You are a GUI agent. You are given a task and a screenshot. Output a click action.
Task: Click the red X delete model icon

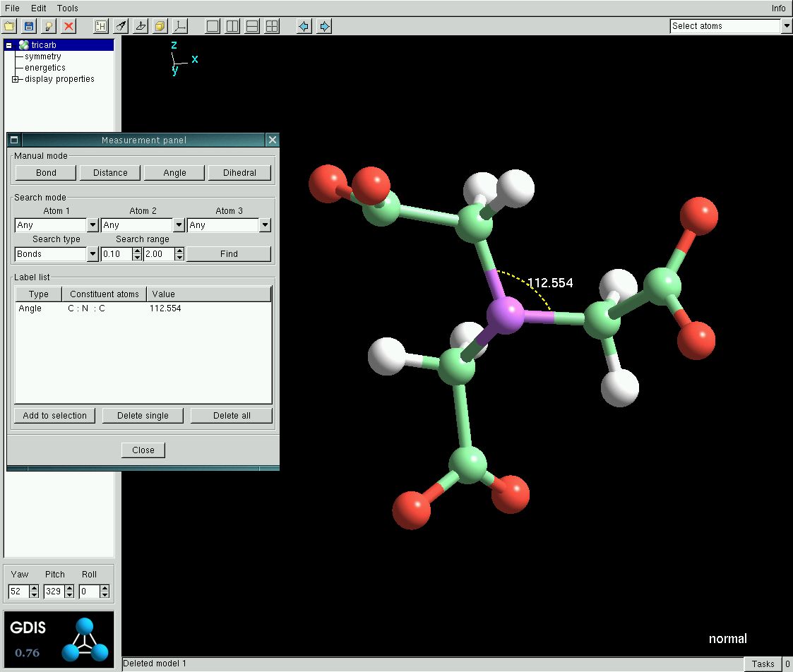(68, 26)
